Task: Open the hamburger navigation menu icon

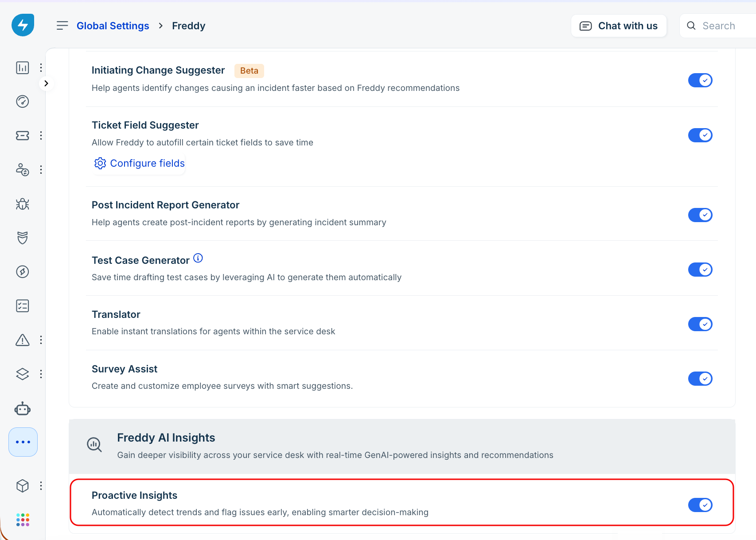Action: pyautogui.click(x=62, y=26)
